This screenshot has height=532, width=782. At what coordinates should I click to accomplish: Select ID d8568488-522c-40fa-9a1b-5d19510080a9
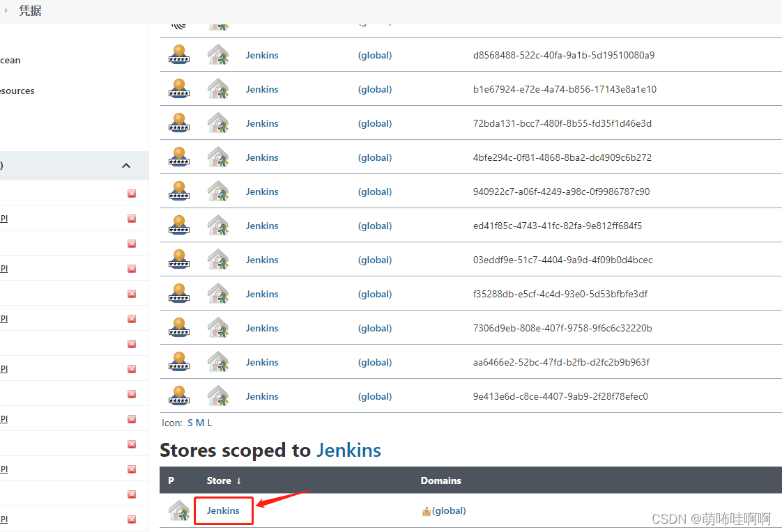point(564,55)
